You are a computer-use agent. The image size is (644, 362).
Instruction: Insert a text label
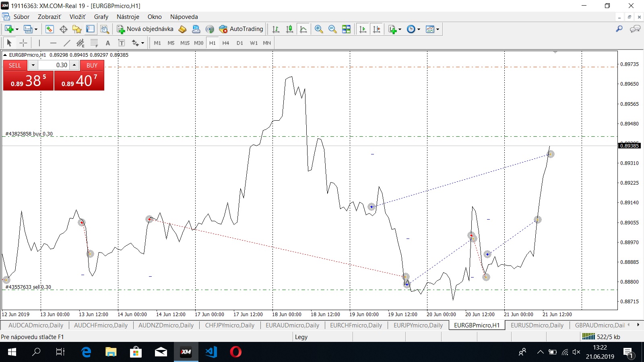coord(121,43)
